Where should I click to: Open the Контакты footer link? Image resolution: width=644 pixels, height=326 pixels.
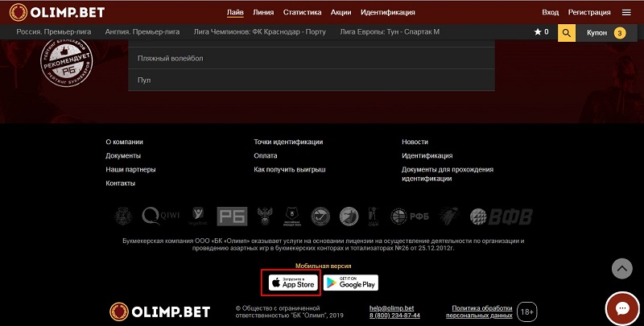tap(120, 183)
